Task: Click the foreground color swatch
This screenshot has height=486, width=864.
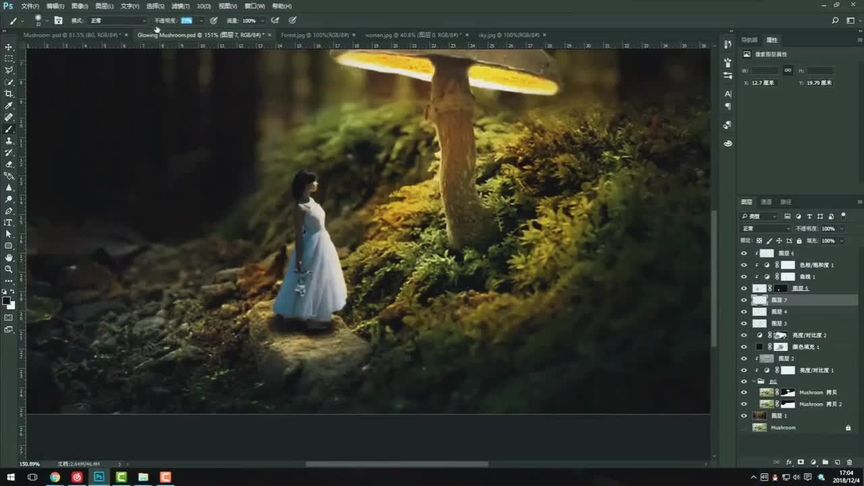Action: click(x=6, y=300)
